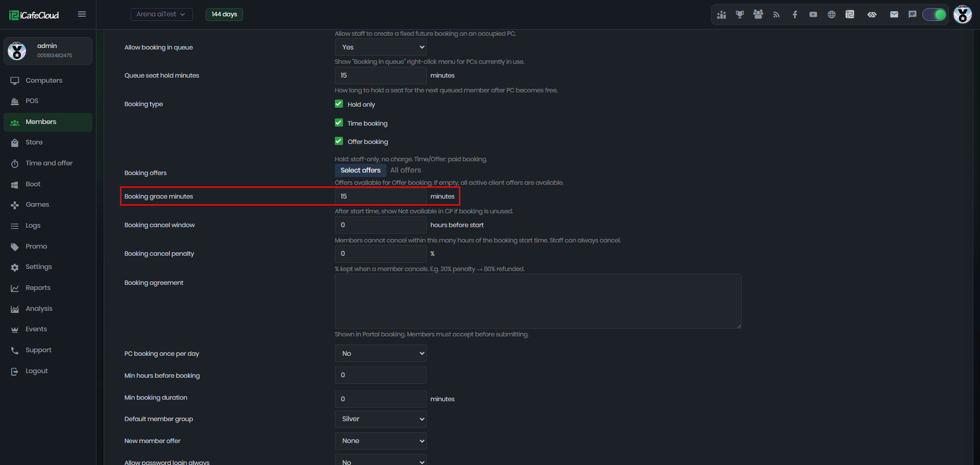Screen dimensions: 980x465
Task: Click the Reports chart icon in sidebar
Action: coord(15,288)
